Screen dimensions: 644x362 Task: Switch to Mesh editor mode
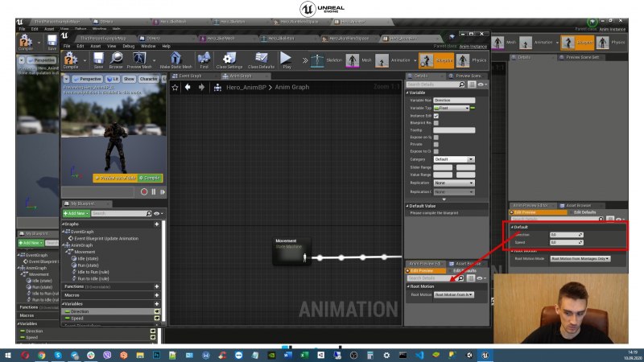(x=359, y=60)
